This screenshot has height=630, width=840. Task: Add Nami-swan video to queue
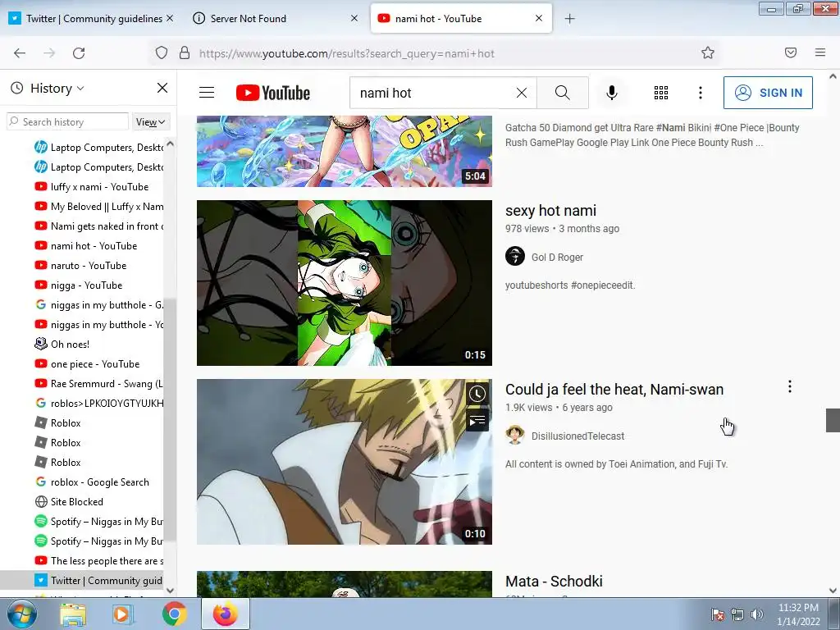477,421
